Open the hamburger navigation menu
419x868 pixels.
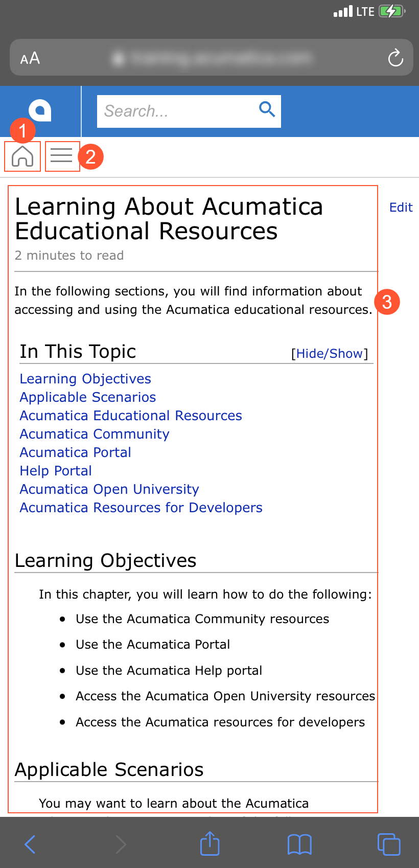point(62,156)
